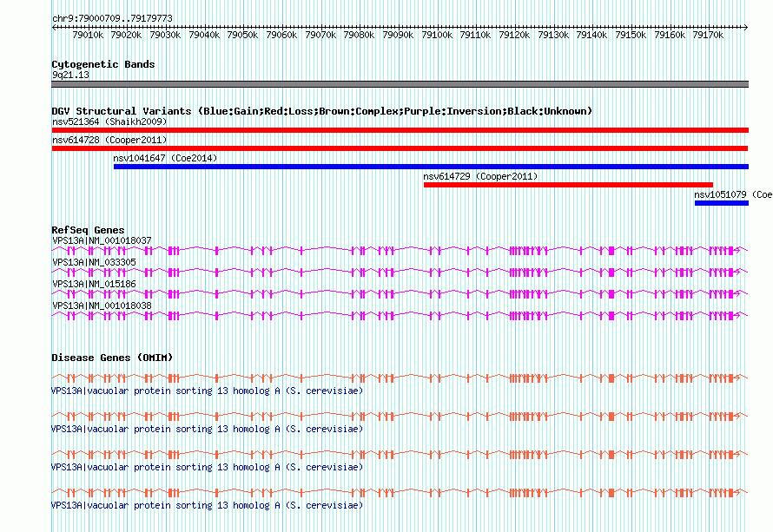Click the 79030k ruler tick label
This screenshot has width=773, height=532.
pyautogui.click(x=165, y=35)
